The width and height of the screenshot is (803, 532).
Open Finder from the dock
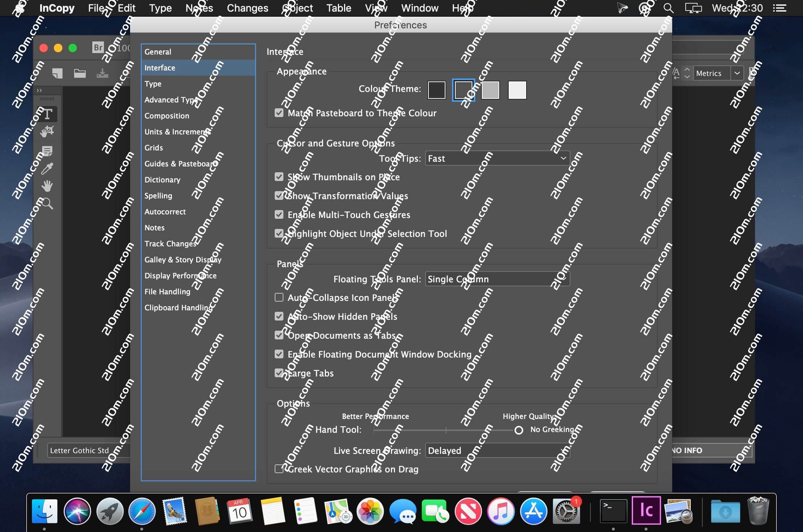(45, 511)
